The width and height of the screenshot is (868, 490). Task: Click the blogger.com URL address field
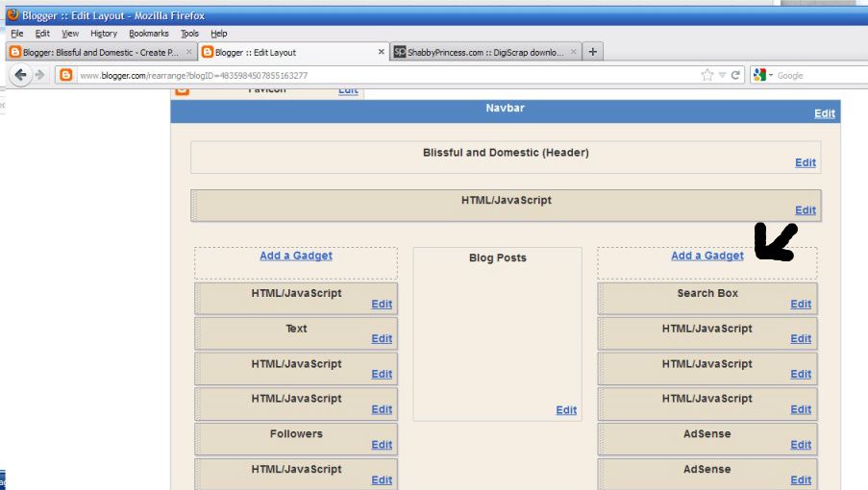(x=387, y=75)
